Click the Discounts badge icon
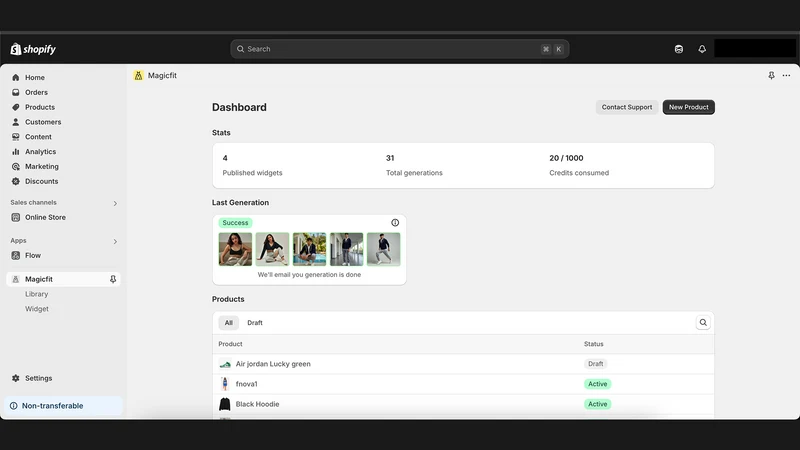The image size is (800, 450). tap(16, 181)
